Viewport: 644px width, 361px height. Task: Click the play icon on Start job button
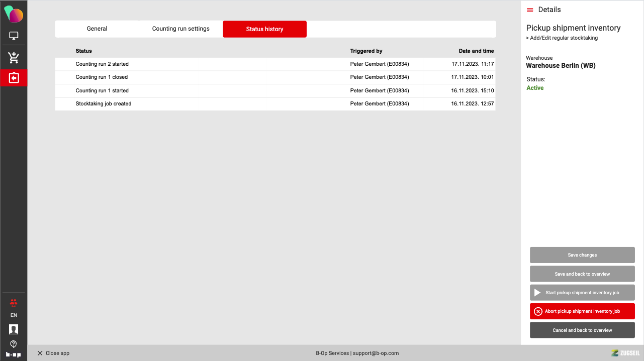537,293
